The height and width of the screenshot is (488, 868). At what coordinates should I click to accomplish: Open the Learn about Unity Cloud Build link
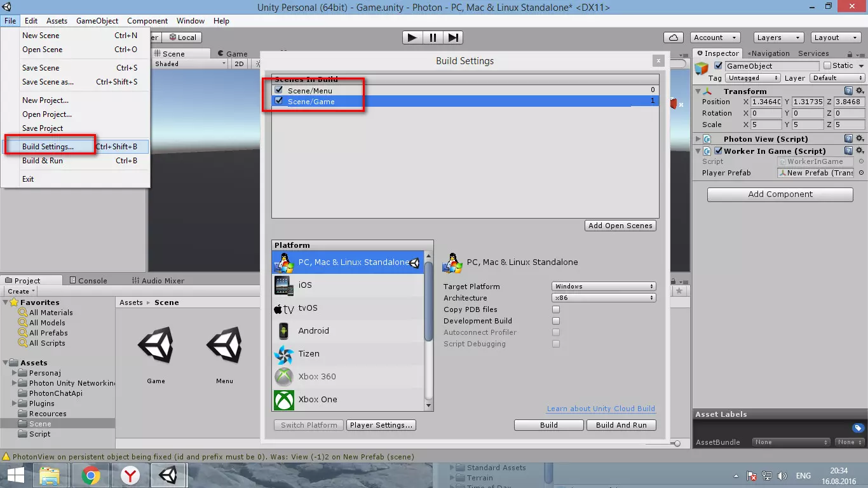(x=600, y=409)
